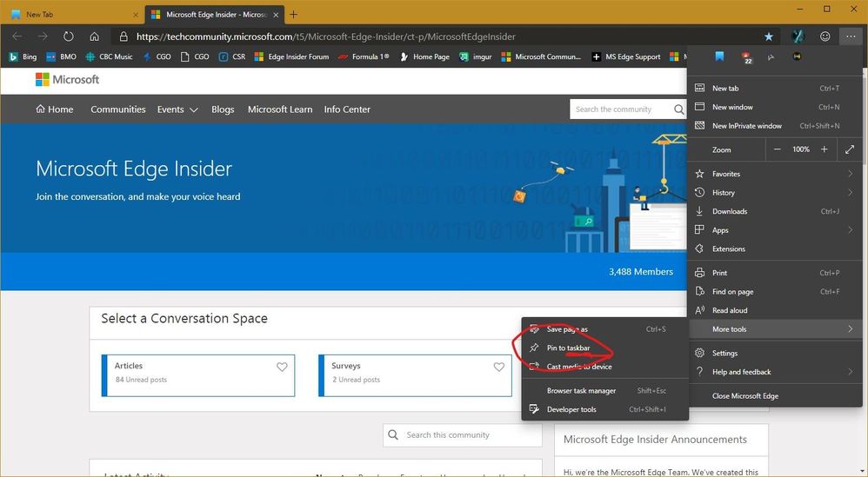The height and width of the screenshot is (477, 868).
Task: Open Extensions from the menu
Action: pyautogui.click(x=774, y=248)
